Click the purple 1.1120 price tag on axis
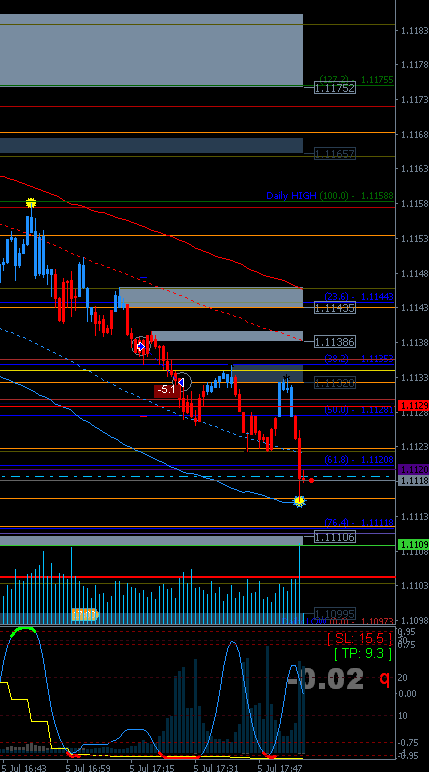 pyautogui.click(x=413, y=469)
